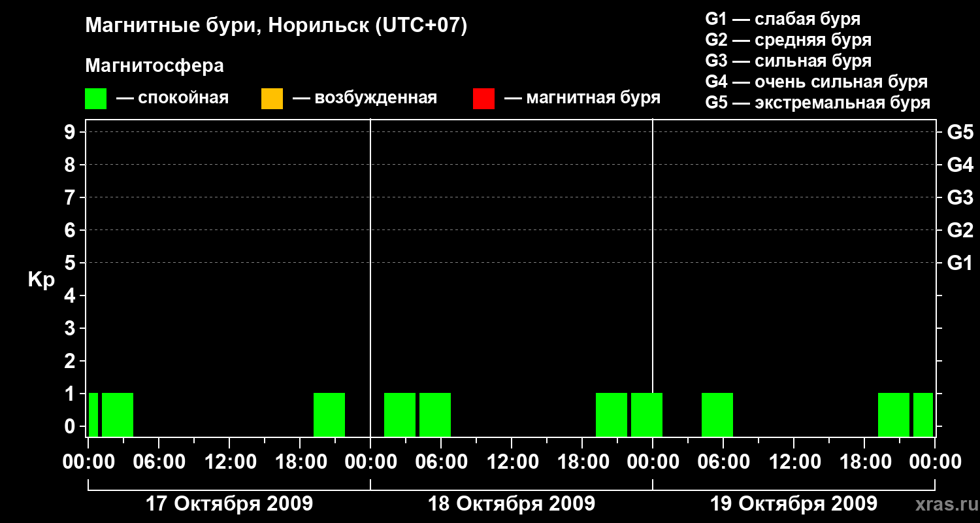The image size is (980, 523).
Task: Click 'G3 — сильная буря' legend line
Action: pyautogui.click(x=788, y=61)
